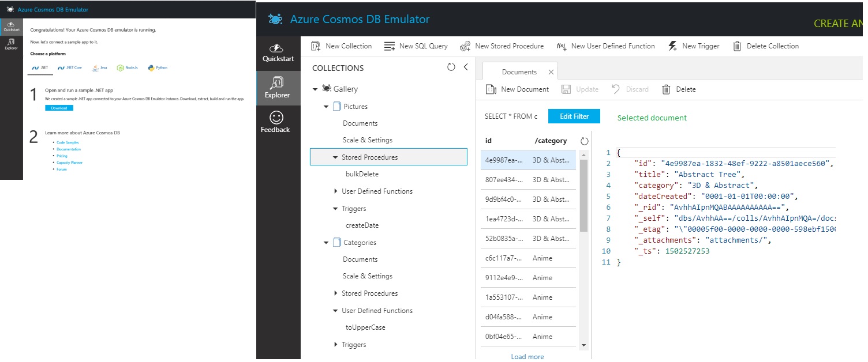Choose the Java platform tab
Image resolution: width=868 pixels, height=362 pixels.
coord(100,68)
